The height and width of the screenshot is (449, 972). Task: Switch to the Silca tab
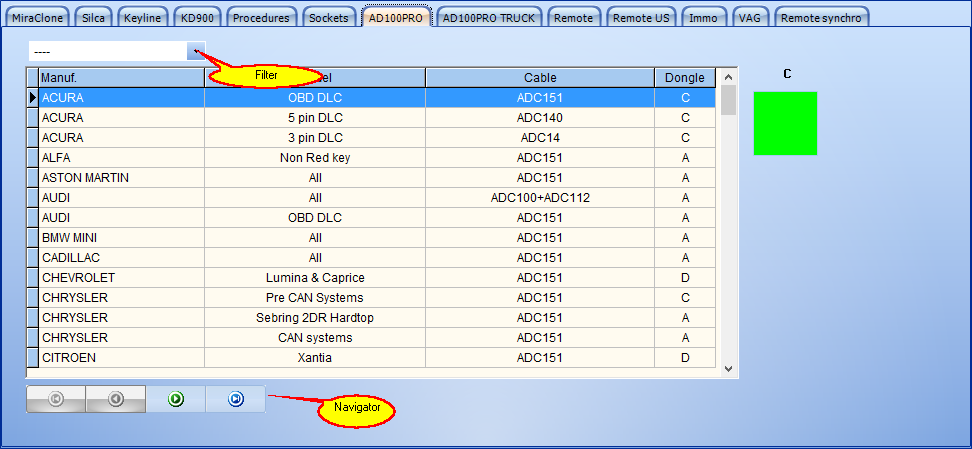(x=94, y=18)
